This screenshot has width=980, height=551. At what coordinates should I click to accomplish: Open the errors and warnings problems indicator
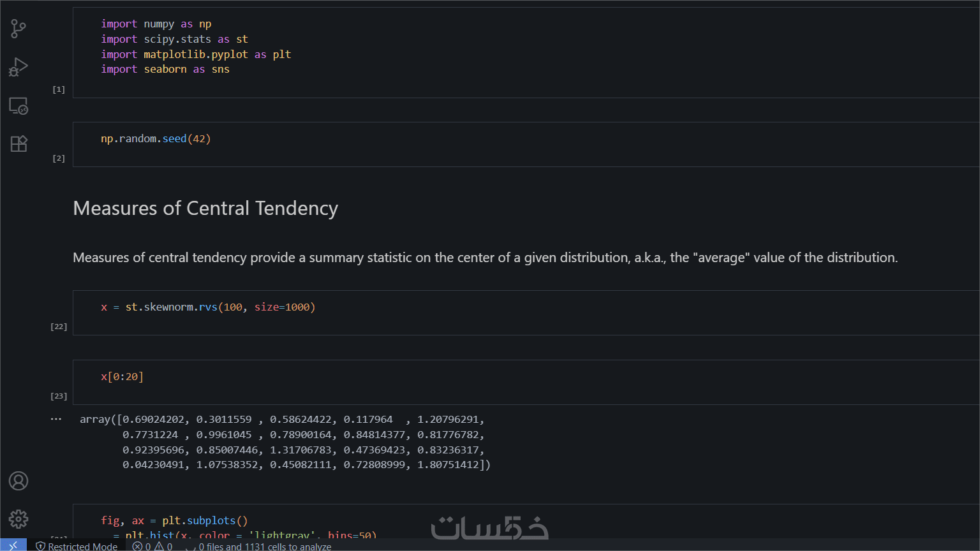pos(152,546)
